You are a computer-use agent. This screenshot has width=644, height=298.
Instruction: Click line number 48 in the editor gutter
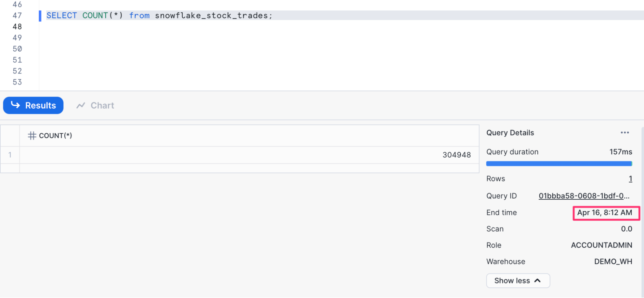pos(17,27)
